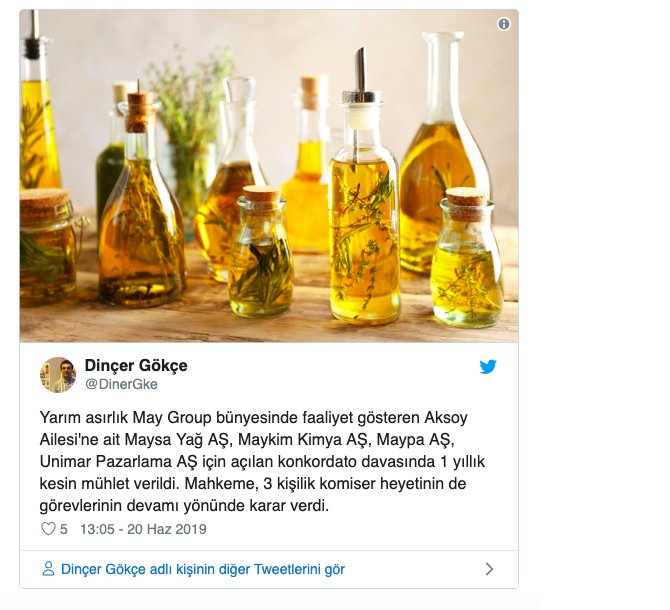Click the tweet text about May Group

coord(262,461)
